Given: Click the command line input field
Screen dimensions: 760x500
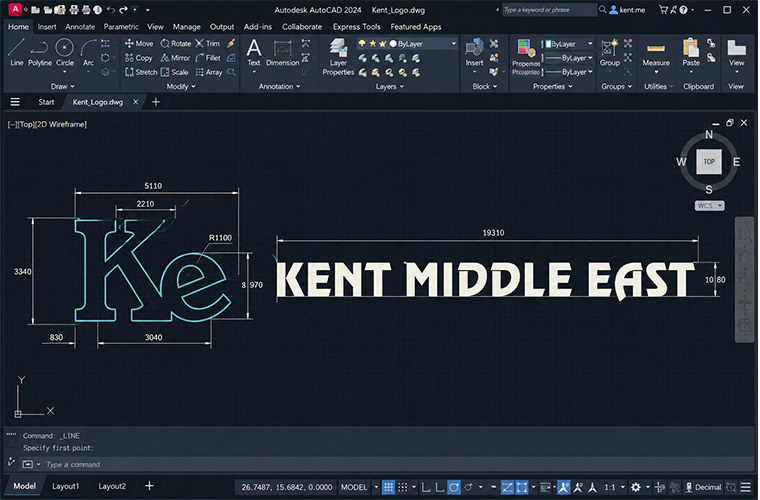Looking at the screenshot, I should (x=388, y=464).
